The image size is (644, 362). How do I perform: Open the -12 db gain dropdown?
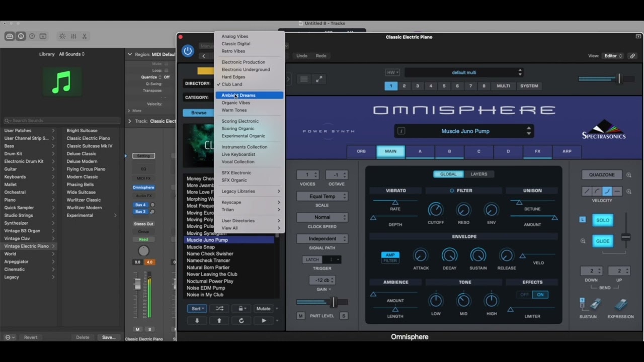click(x=322, y=280)
